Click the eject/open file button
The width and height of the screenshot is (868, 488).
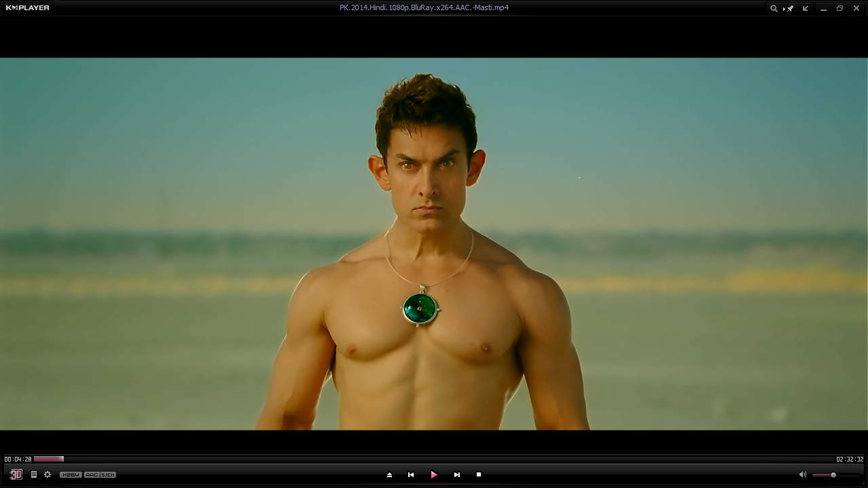[x=389, y=474]
